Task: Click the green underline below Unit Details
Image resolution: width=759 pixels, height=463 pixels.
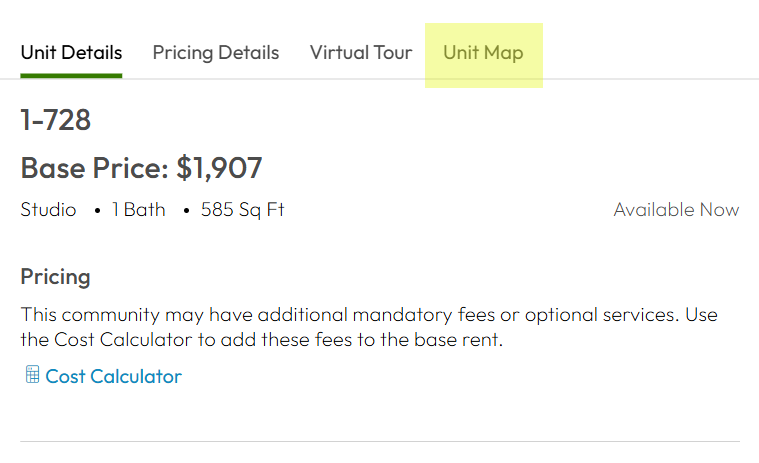Action: (71, 75)
